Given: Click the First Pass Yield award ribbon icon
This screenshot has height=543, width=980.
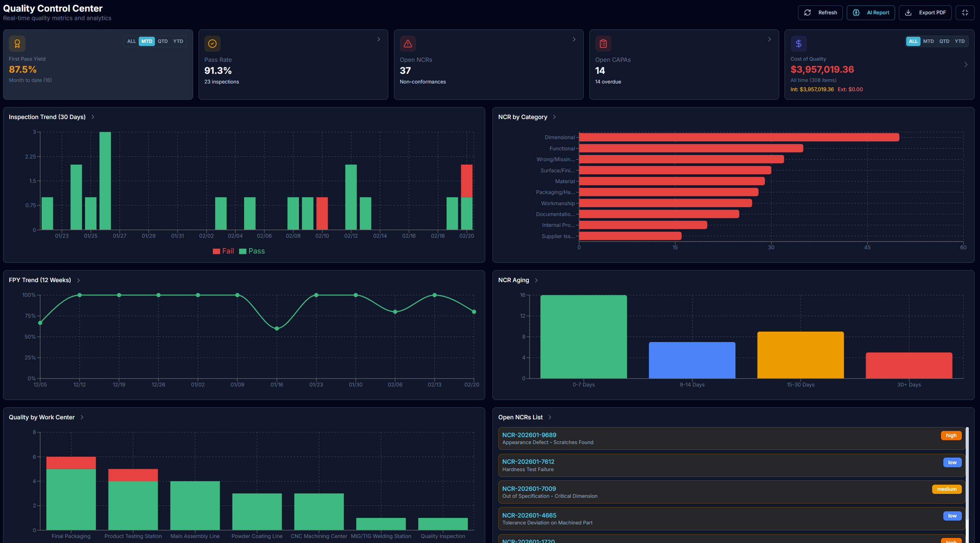Looking at the screenshot, I should coord(17,44).
